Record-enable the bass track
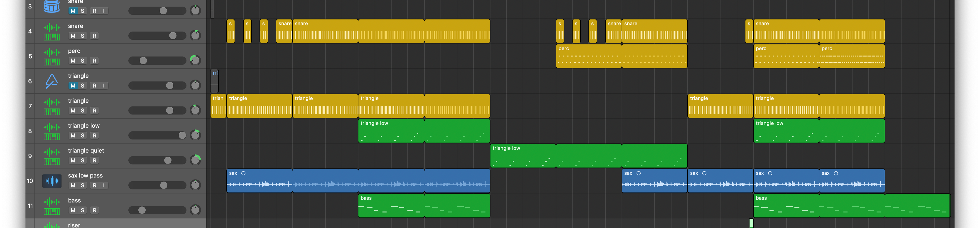The width and height of the screenshot is (980, 228). (95, 210)
